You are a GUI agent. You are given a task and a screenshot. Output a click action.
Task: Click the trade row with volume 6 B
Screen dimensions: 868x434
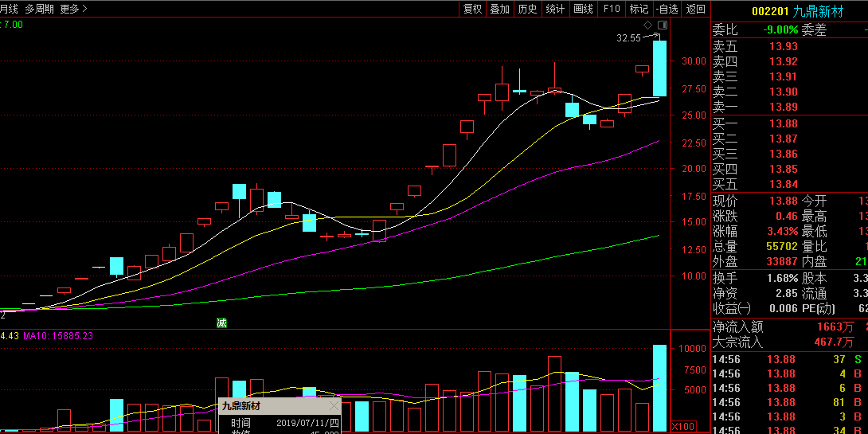tap(789, 389)
